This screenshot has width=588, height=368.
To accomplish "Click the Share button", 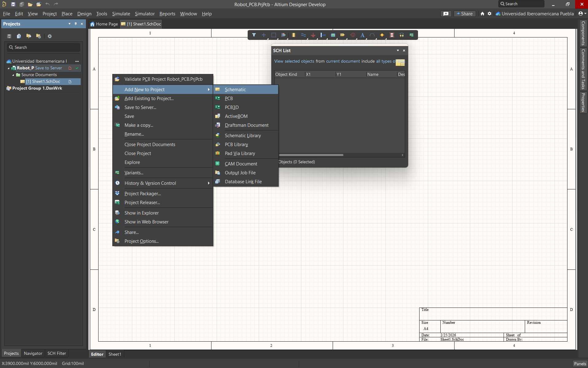I will click(465, 14).
